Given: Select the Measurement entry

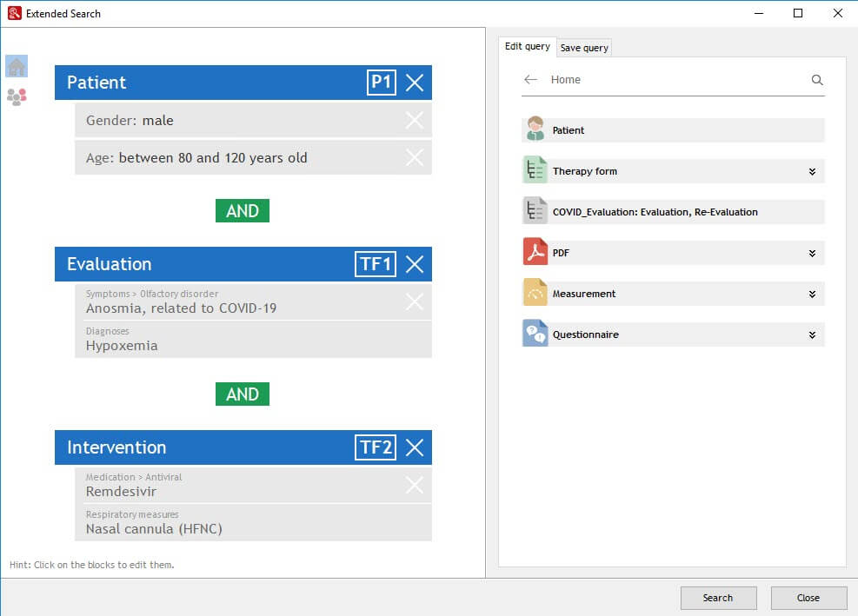Looking at the screenshot, I should coord(673,294).
